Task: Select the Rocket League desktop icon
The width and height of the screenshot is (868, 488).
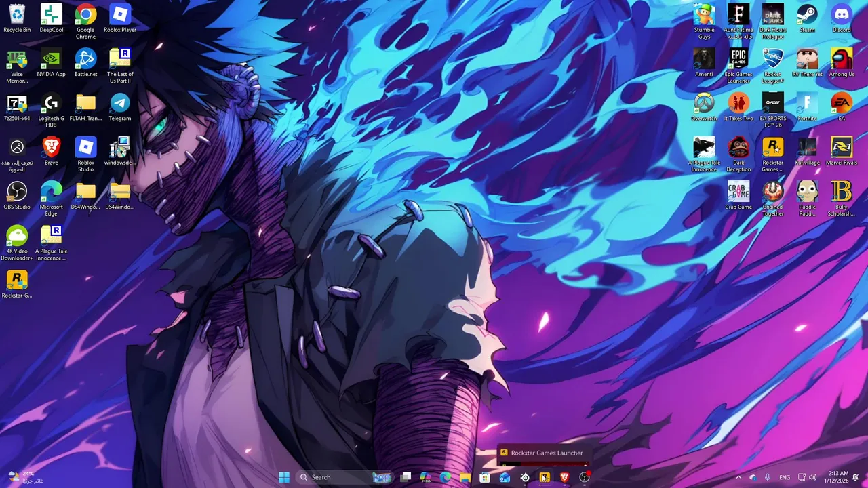Action: (x=772, y=66)
